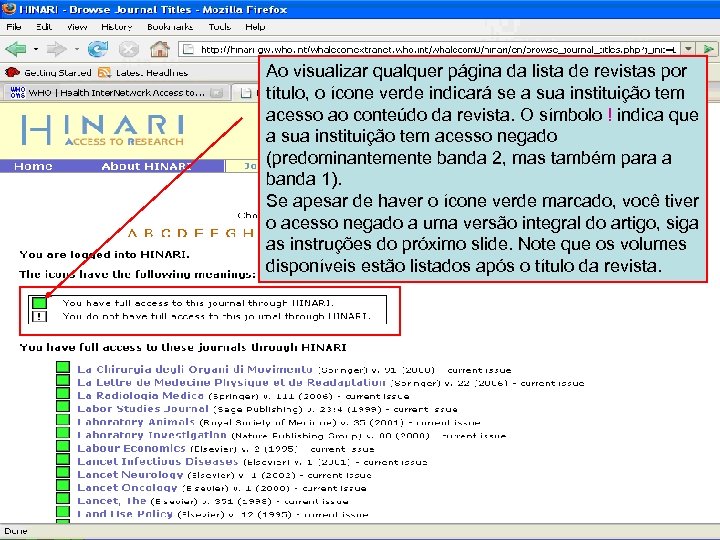Open Lancet Neurology journal link
The image size is (720, 540).
pos(130,475)
